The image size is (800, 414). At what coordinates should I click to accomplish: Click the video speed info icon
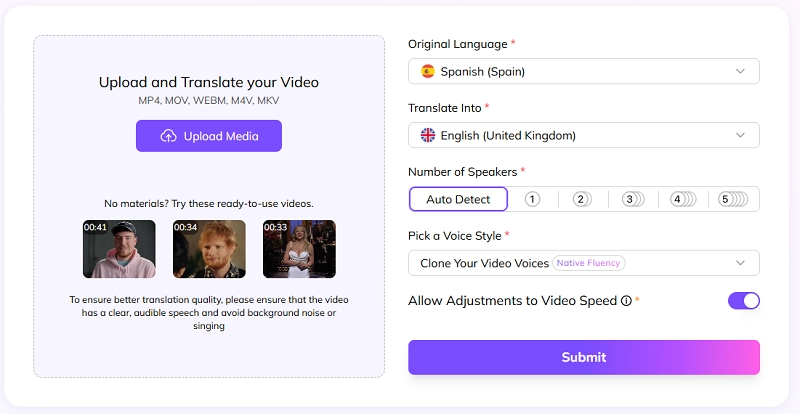[626, 301]
